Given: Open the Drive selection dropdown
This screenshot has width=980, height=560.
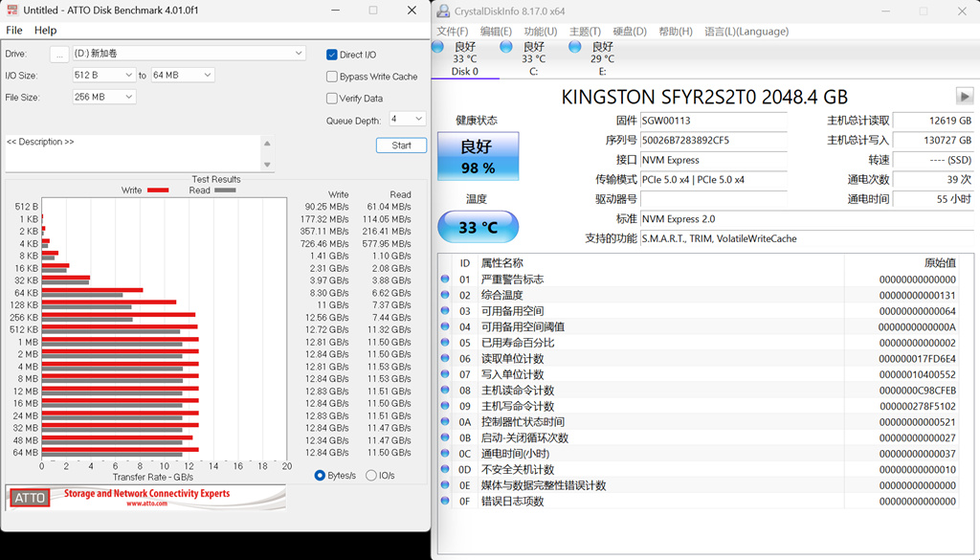Looking at the screenshot, I should click(189, 54).
